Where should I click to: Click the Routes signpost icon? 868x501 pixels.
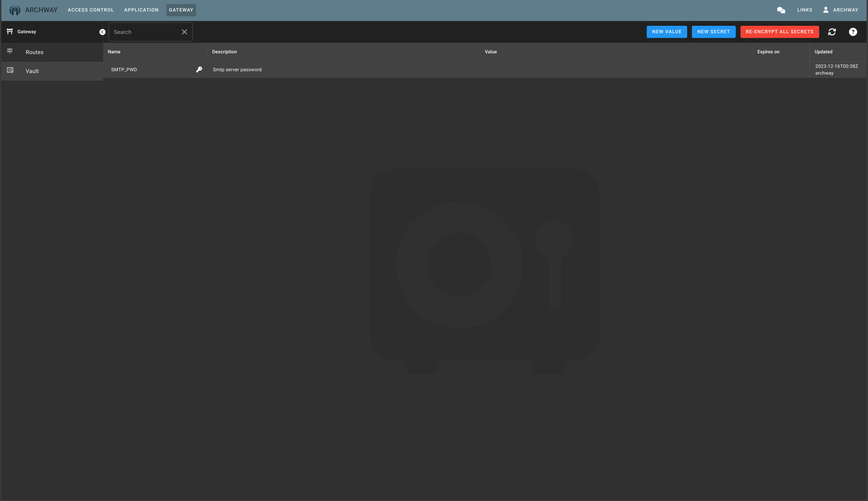9,51
